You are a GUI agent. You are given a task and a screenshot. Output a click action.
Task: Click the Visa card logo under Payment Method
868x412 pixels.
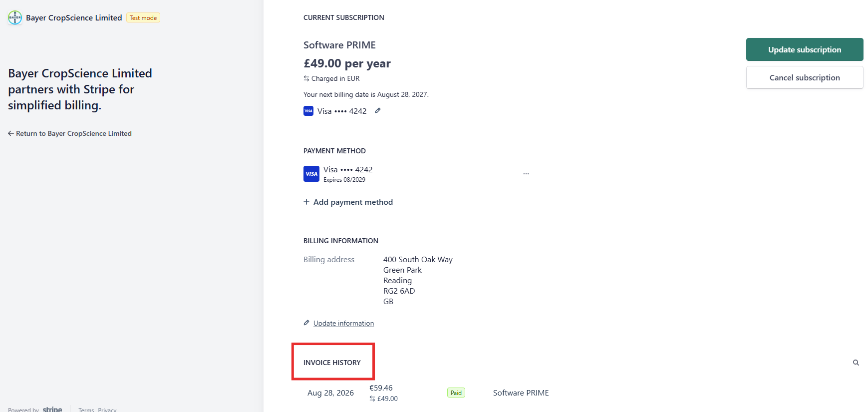311,174
